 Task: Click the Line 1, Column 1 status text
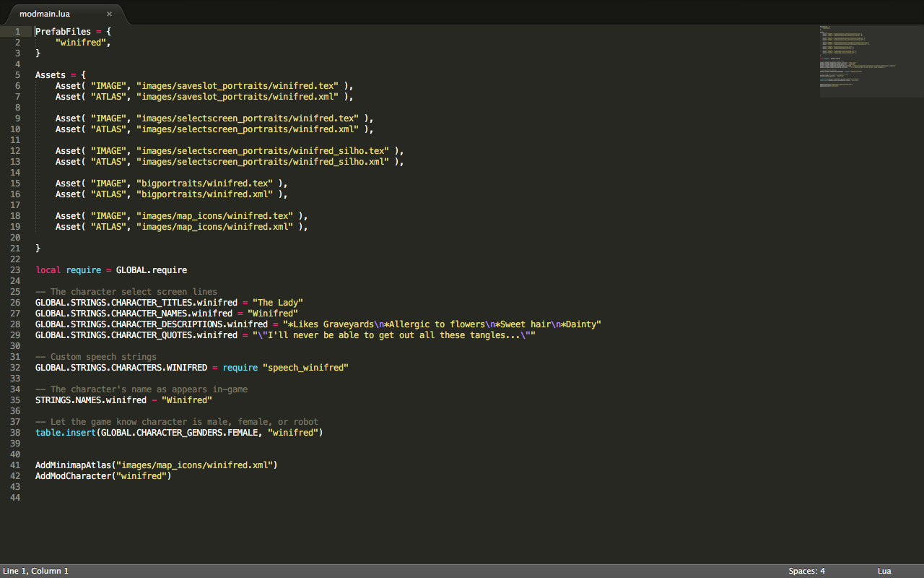coord(36,571)
